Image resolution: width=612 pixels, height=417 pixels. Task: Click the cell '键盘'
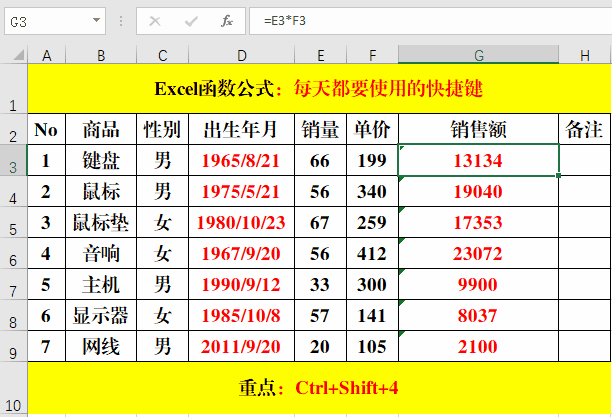tap(101, 160)
